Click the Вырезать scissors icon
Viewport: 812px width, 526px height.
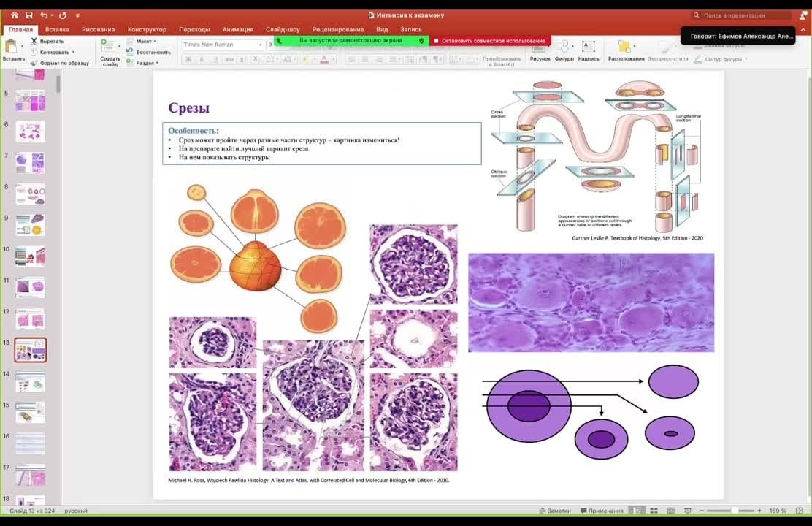[34, 41]
